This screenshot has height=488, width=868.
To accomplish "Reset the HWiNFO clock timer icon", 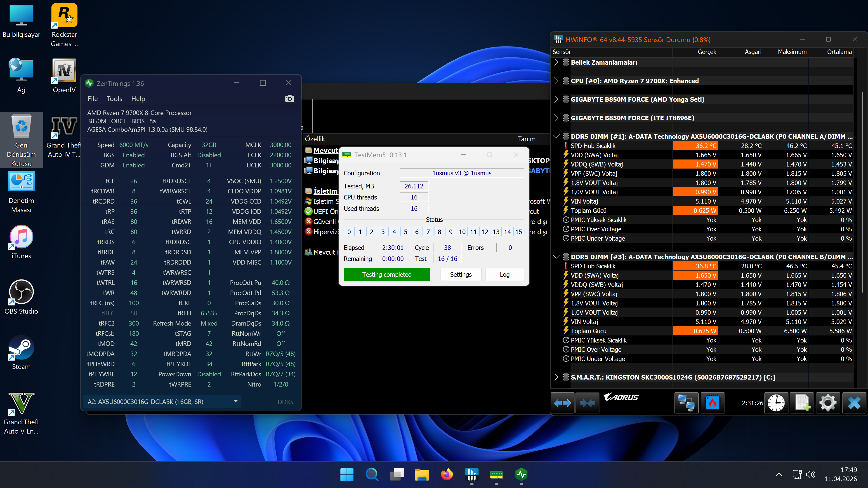I will pyautogui.click(x=776, y=403).
